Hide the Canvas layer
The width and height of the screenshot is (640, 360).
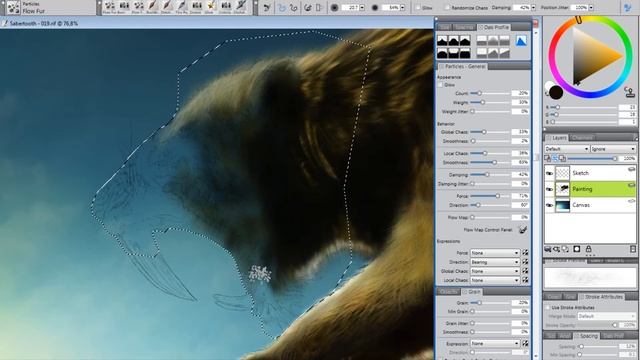(x=549, y=205)
